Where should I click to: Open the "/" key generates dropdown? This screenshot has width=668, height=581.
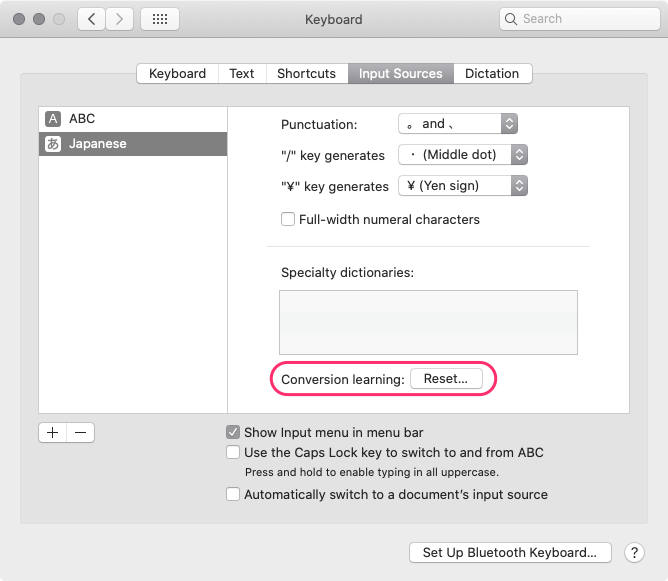462,155
